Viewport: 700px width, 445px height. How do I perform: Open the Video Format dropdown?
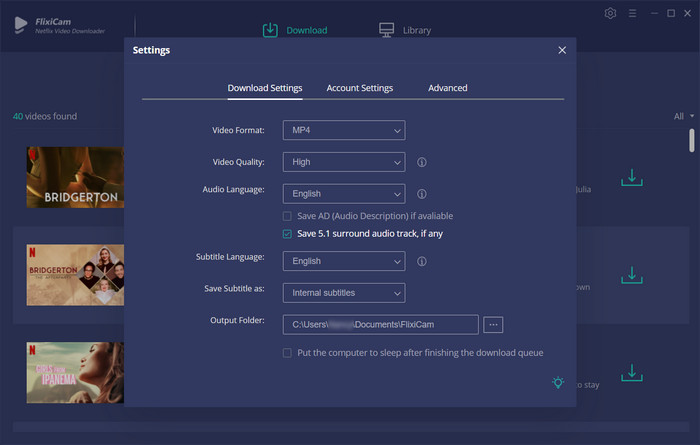[x=344, y=130]
